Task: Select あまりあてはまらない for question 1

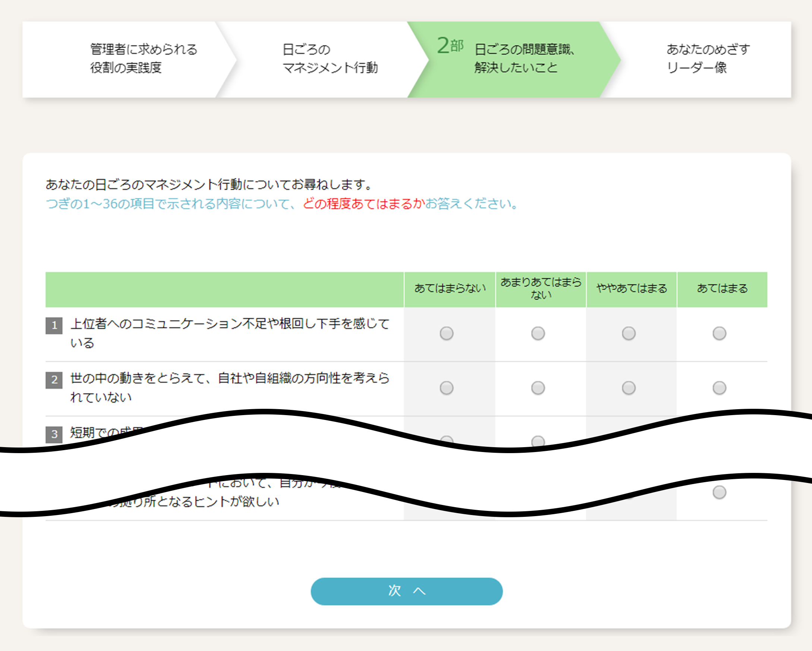Action: pyautogui.click(x=538, y=333)
